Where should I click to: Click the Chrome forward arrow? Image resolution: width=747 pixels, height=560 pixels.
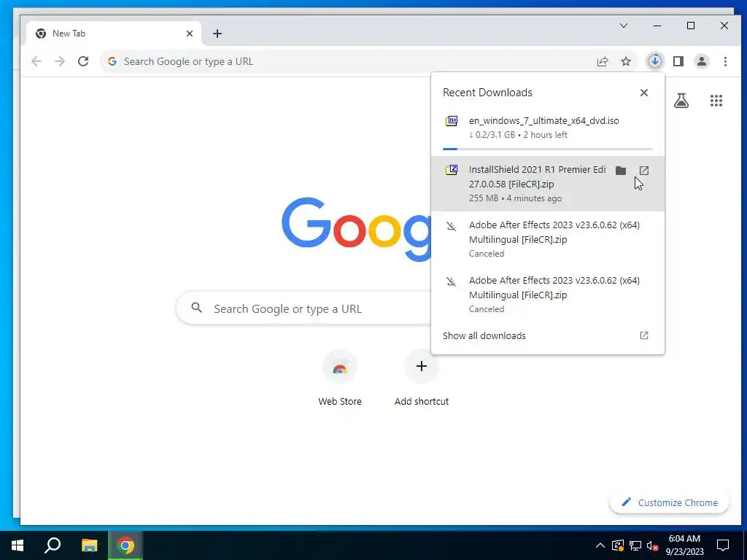[x=60, y=61]
